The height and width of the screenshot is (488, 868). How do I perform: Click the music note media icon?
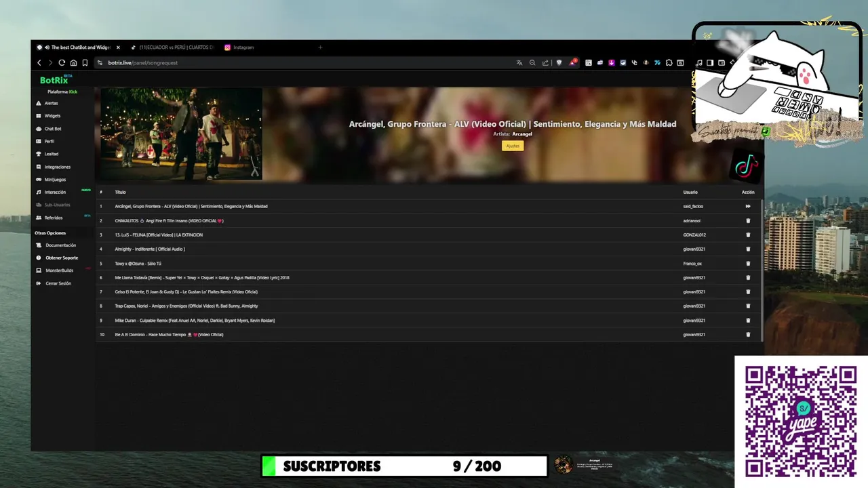[x=699, y=62]
